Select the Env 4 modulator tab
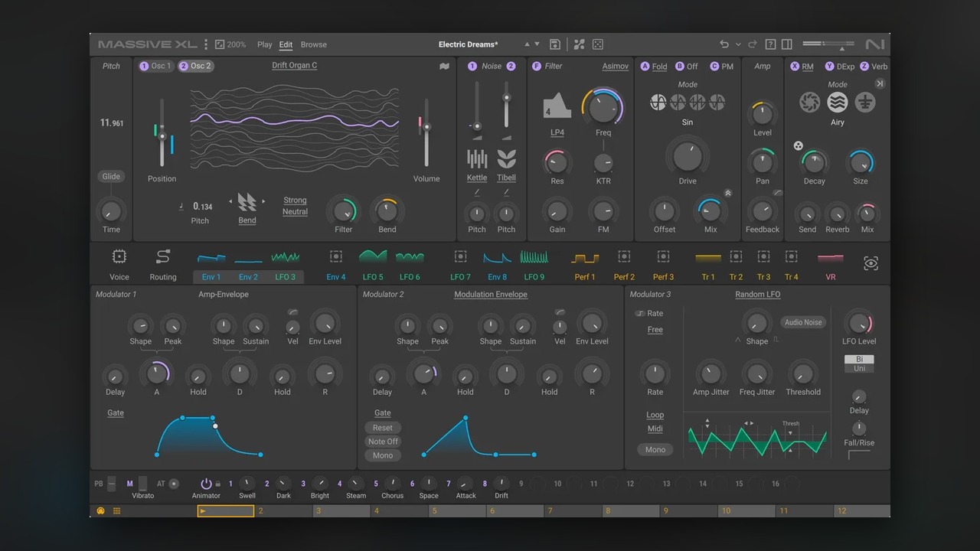 click(x=335, y=264)
